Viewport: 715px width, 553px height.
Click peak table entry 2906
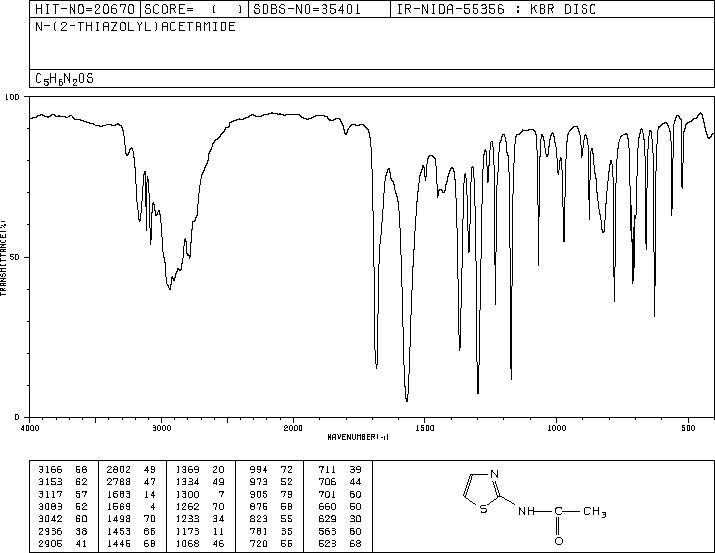tap(50, 543)
